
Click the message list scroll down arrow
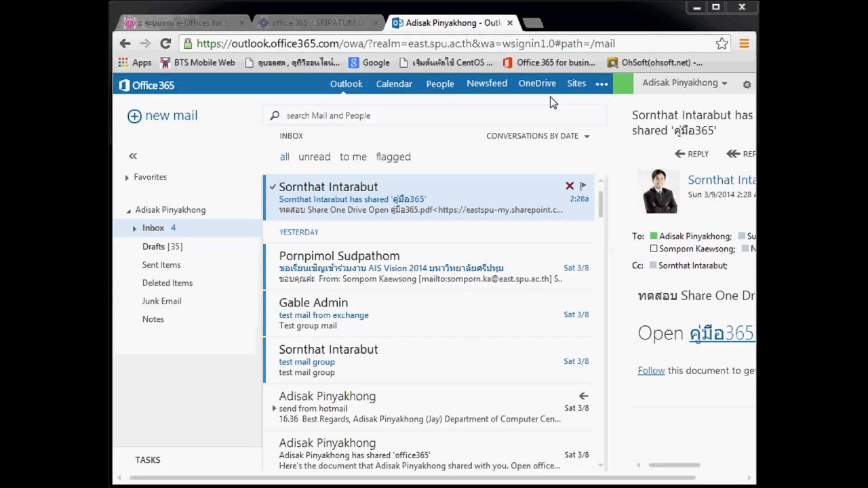tap(600, 466)
